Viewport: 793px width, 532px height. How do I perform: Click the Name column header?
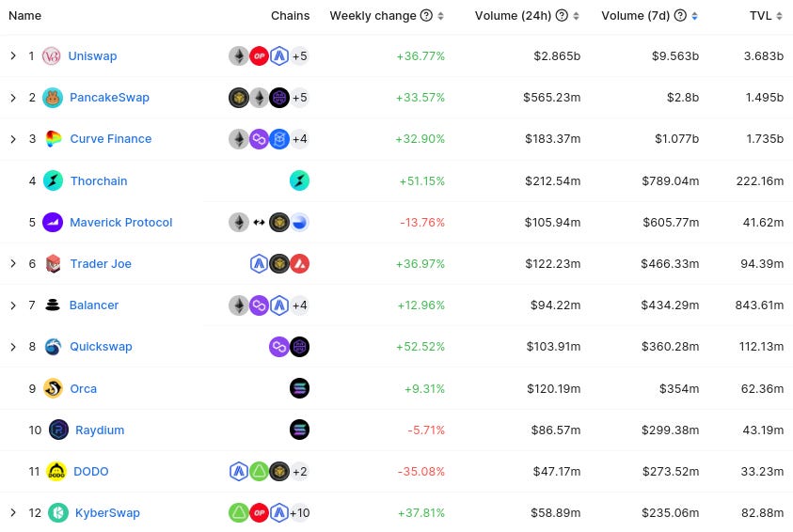point(24,16)
